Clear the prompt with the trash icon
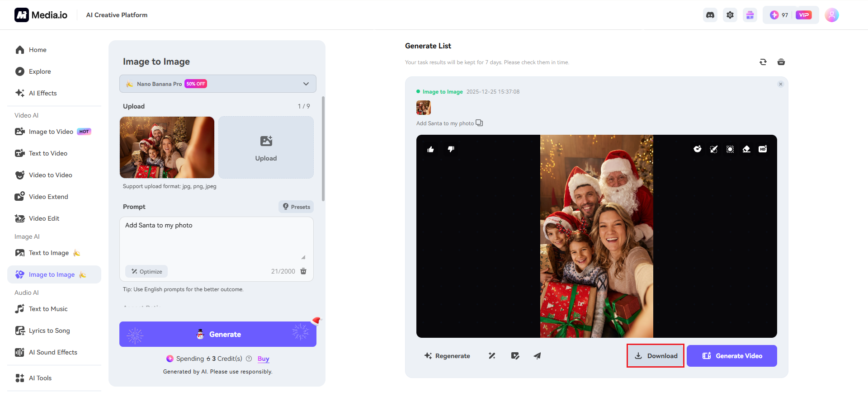Image resolution: width=868 pixels, height=397 pixels. (x=303, y=271)
